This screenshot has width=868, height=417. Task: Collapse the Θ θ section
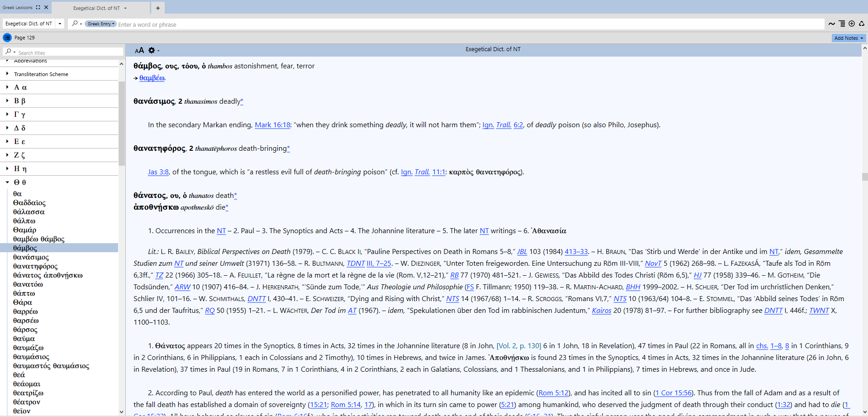(x=7, y=182)
